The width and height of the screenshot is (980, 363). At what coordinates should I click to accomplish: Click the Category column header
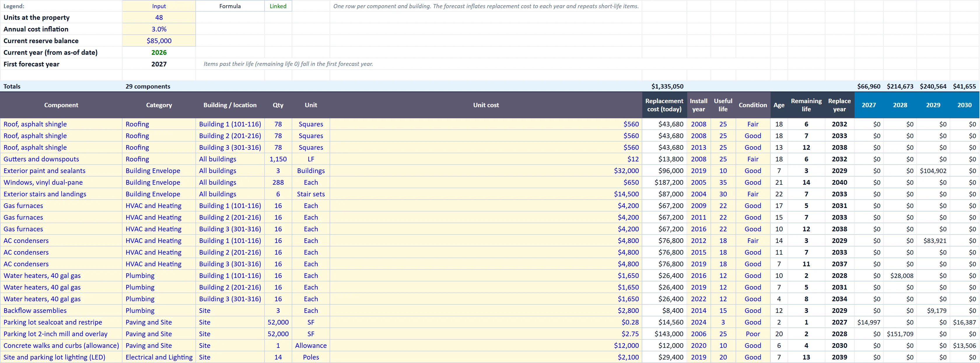pyautogui.click(x=159, y=105)
